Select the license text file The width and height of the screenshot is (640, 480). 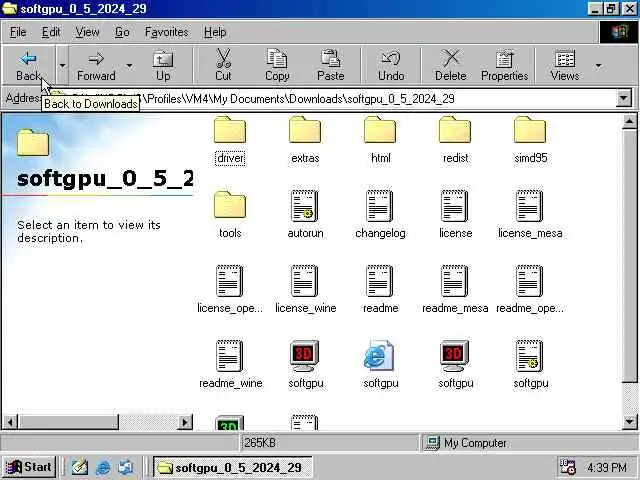tap(456, 216)
